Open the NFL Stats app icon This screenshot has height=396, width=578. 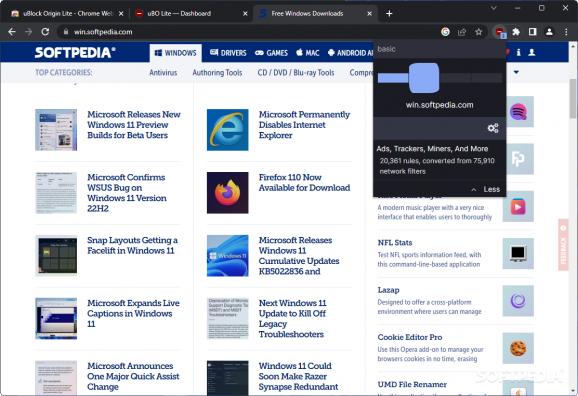(x=518, y=253)
